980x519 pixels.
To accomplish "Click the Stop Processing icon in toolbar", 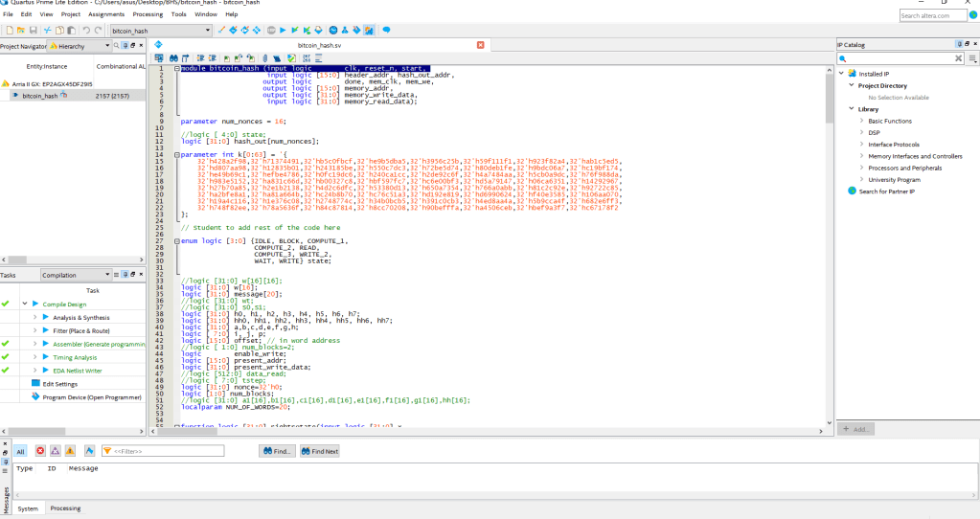I will pos(270,31).
